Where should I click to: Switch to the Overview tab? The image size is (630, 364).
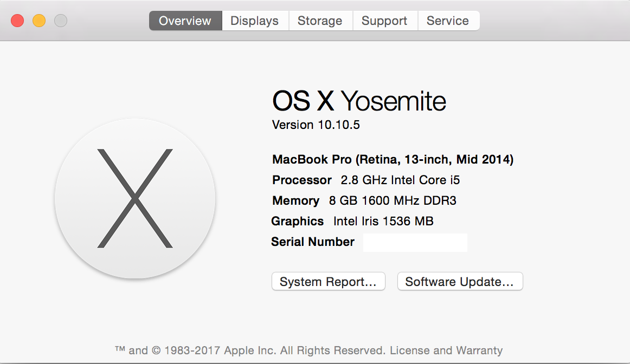pos(185,21)
